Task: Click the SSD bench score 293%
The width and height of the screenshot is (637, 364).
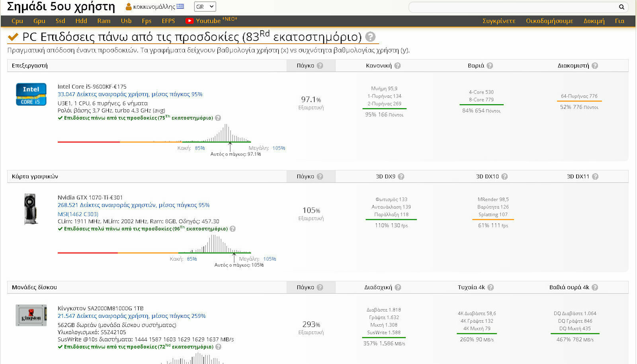Action: pyautogui.click(x=311, y=324)
